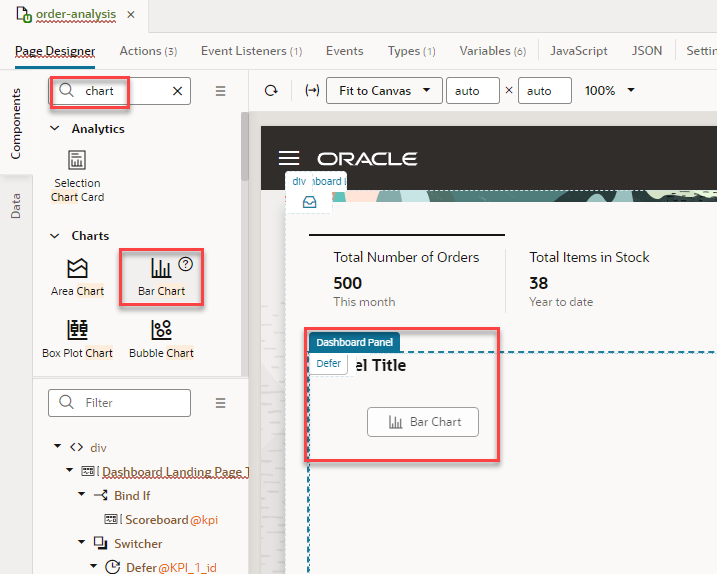Select the Area Chart component
717x574 pixels.
77,277
